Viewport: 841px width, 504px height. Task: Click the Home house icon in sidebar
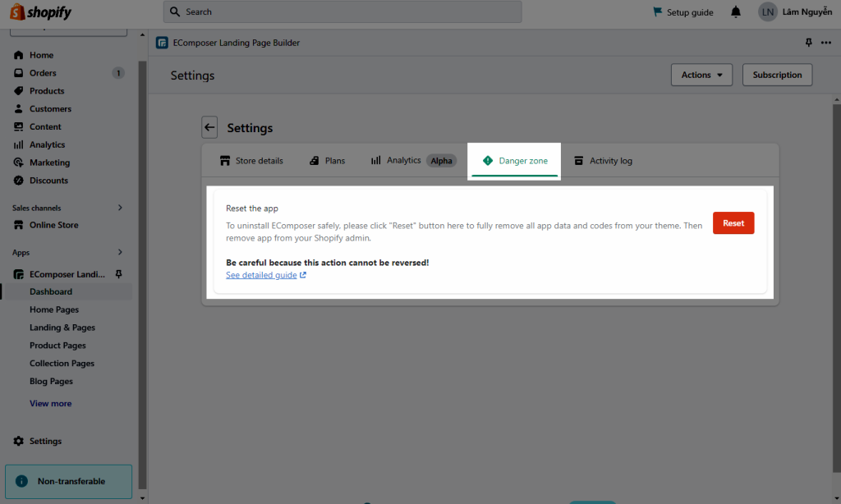click(x=19, y=55)
